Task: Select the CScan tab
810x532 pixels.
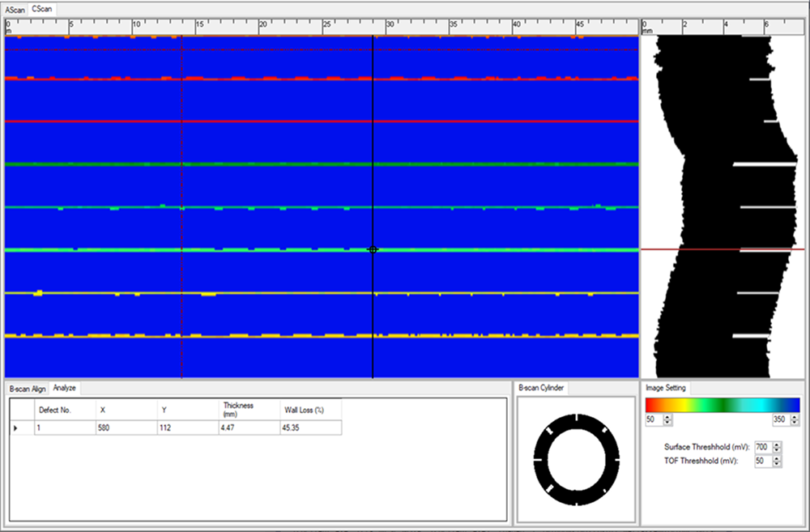Action: 42,8
